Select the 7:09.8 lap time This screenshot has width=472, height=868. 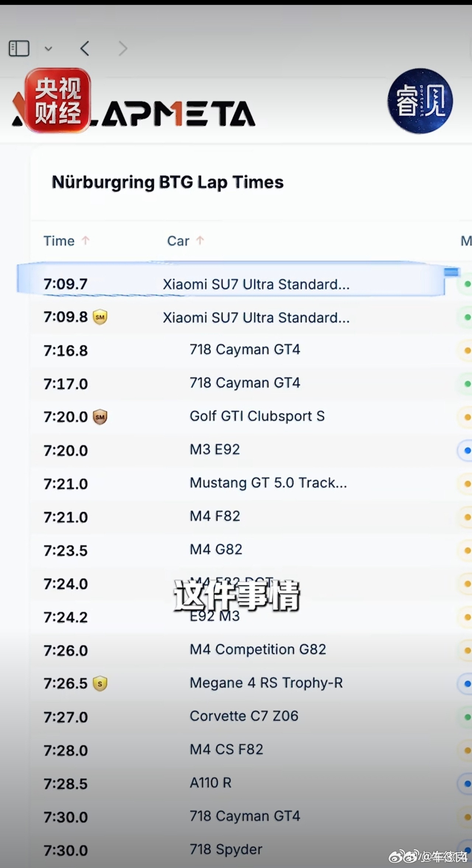point(66,317)
